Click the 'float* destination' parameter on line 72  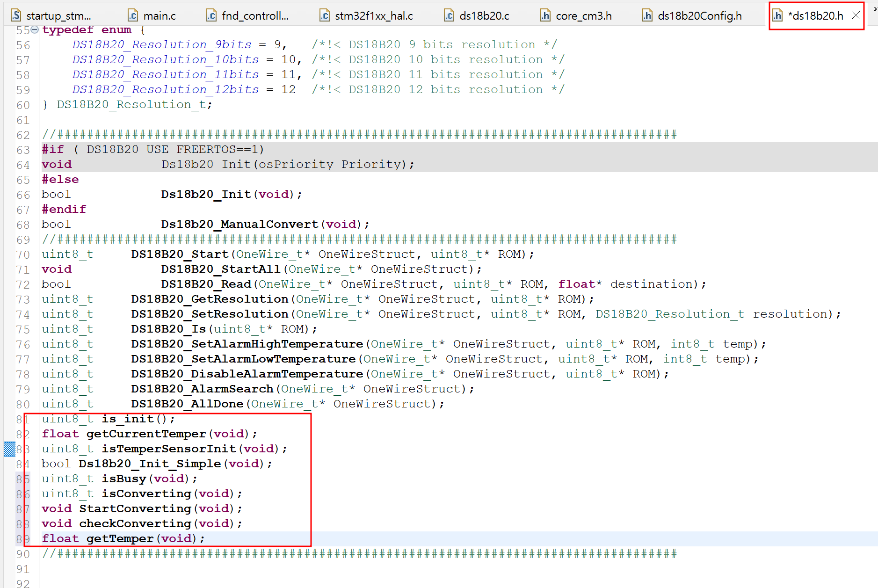click(625, 284)
